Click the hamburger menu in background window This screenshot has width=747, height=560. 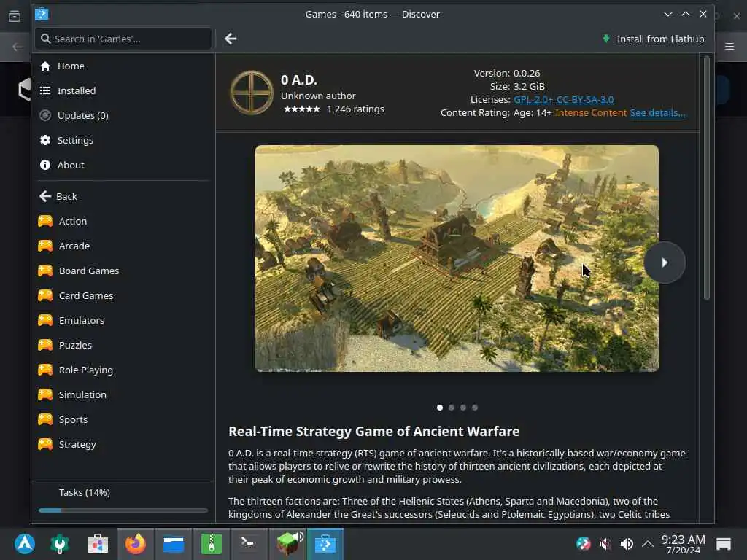[729, 46]
